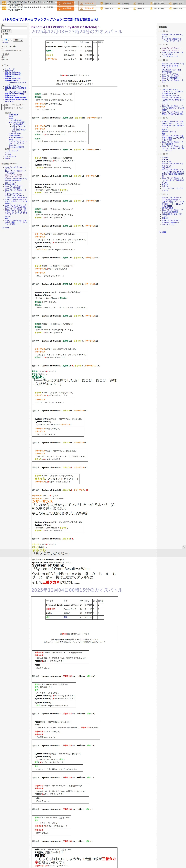Screen dimensions: 186x868
Task: Open テストボックス link in the menu
Action: click(10, 157)
